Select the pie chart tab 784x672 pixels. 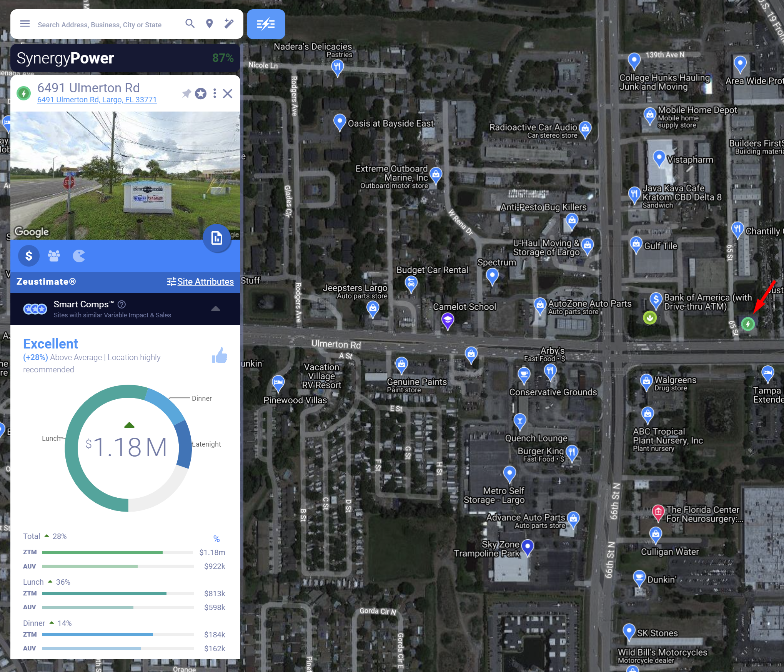[x=79, y=256]
